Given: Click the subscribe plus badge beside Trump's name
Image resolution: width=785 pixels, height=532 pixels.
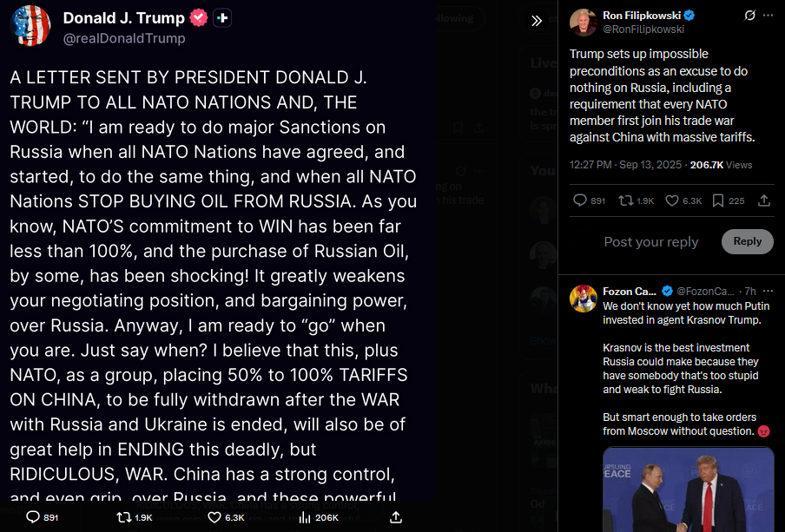Looking at the screenshot, I should [222, 18].
